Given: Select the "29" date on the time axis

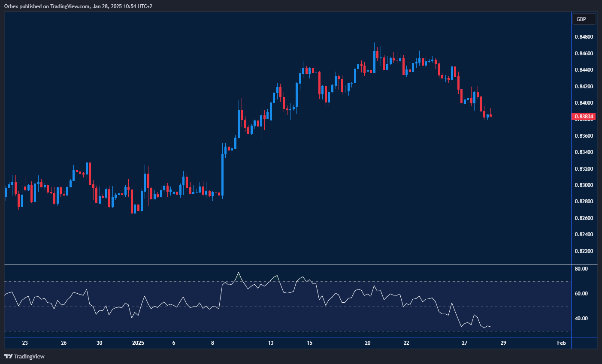Looking at the screenshot, I should click(502, 343).
